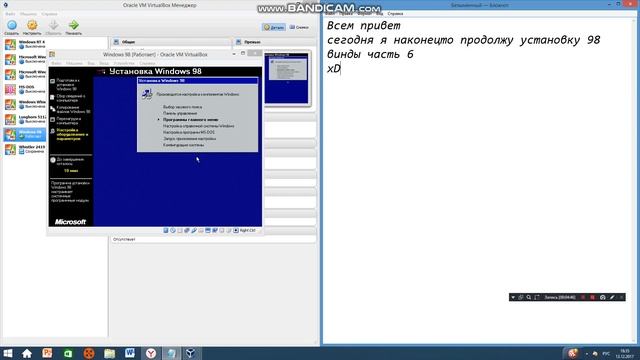
Task: Open Word from the taskbar
Action: [x=130, y=353]
